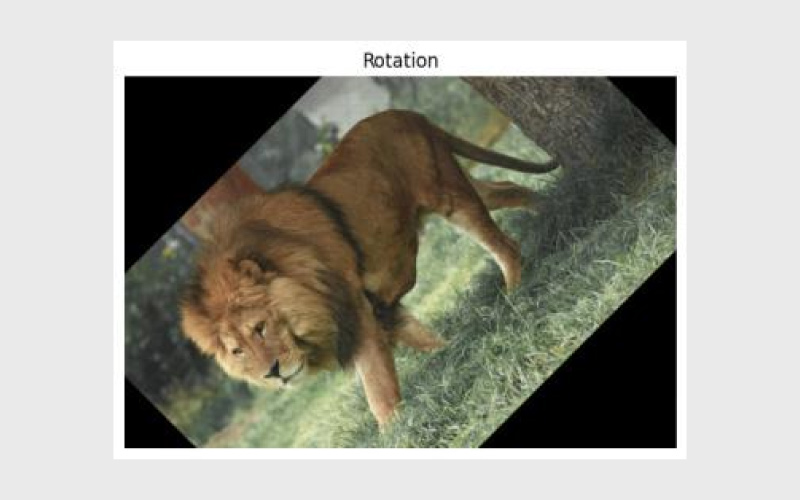800x500 pixels.
Task: Click the lion's eye
Action: click(x=260, y=329)
